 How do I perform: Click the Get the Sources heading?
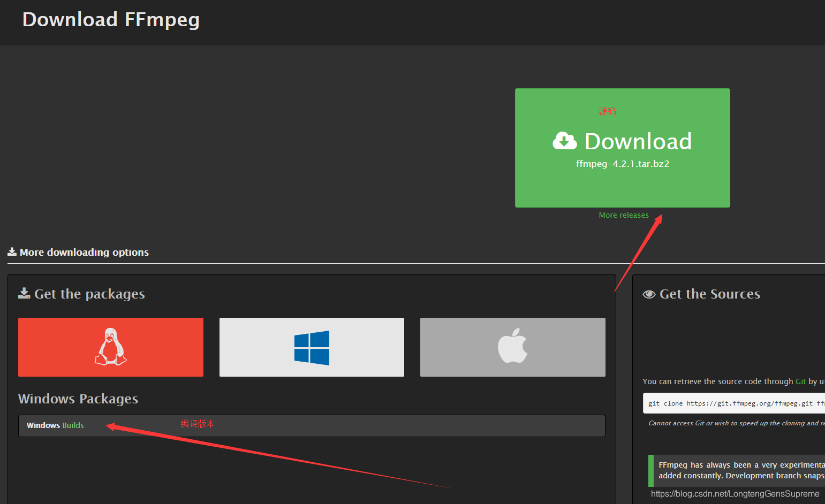coord(709,294)
